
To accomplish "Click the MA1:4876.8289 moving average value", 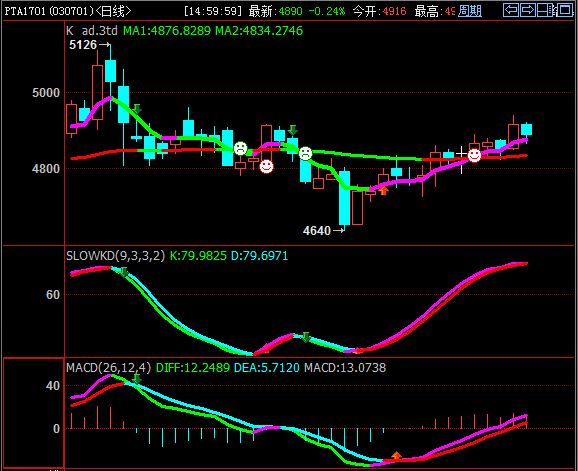I will click(167, 31).
